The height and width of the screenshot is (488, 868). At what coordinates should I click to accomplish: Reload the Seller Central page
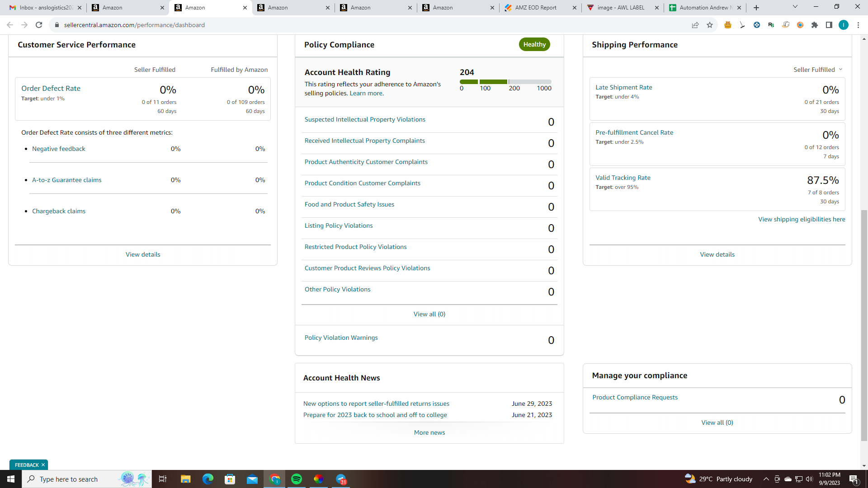tap(39, 25)
